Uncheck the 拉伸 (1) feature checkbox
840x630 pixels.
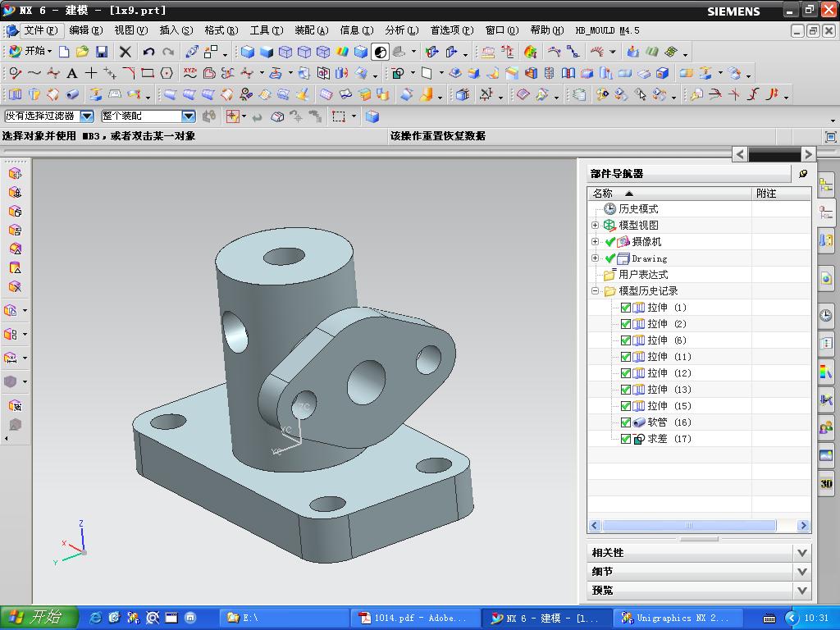[625, 308]
